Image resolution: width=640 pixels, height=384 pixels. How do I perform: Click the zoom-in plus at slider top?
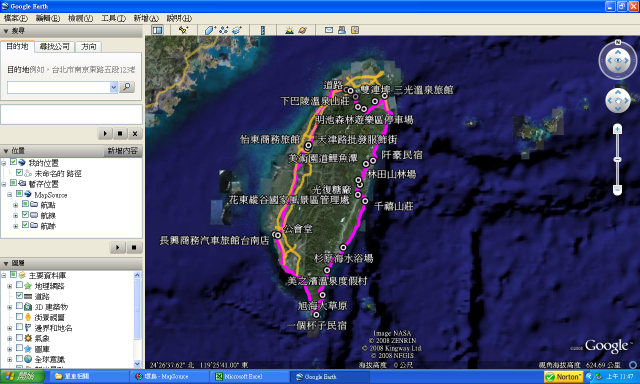point(618,129)
